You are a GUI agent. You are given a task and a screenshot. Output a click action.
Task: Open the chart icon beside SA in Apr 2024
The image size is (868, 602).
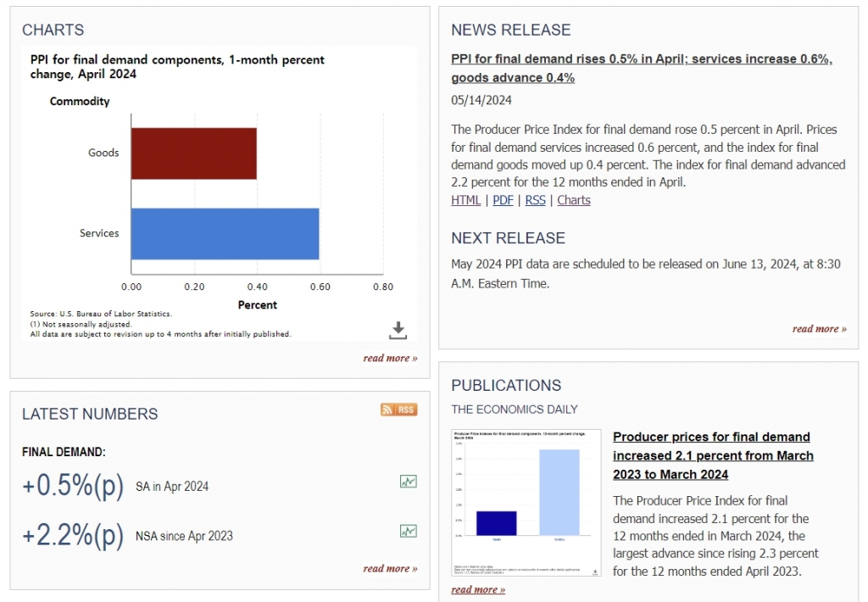[409, 482]
